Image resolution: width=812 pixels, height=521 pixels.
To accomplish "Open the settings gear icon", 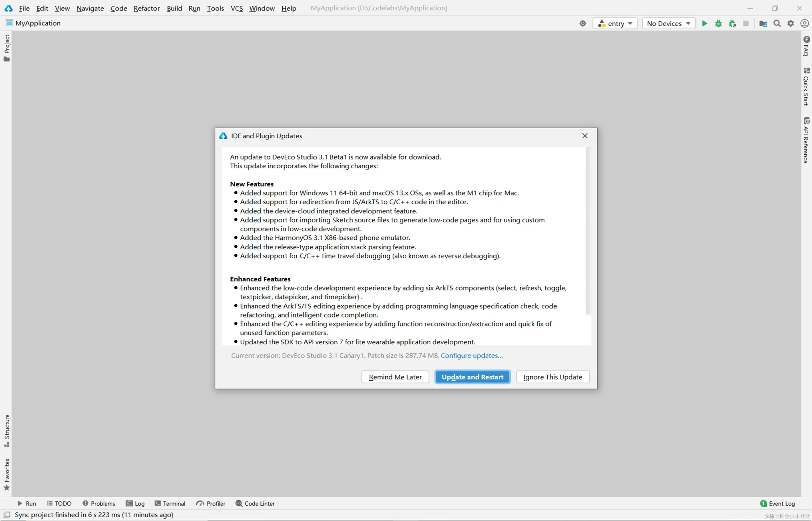I will pyautogui.click(x=791, y=23).
